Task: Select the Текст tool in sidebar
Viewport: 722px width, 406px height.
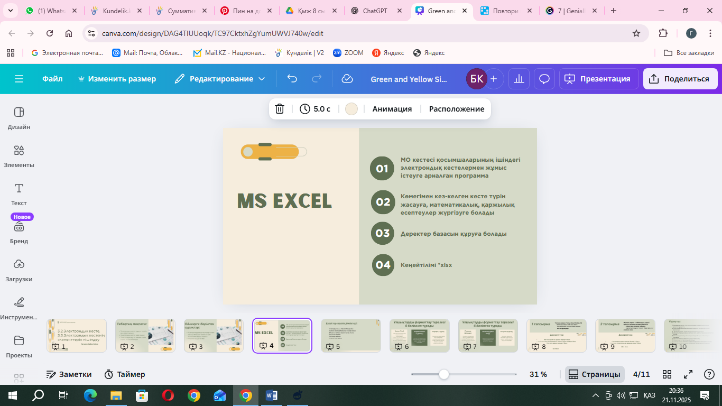Action: [19, 194]
